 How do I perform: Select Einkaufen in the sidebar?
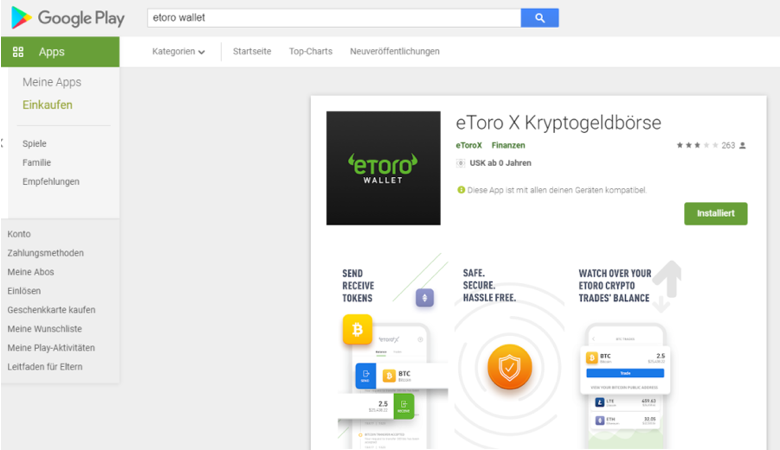[x=47, y=105]
